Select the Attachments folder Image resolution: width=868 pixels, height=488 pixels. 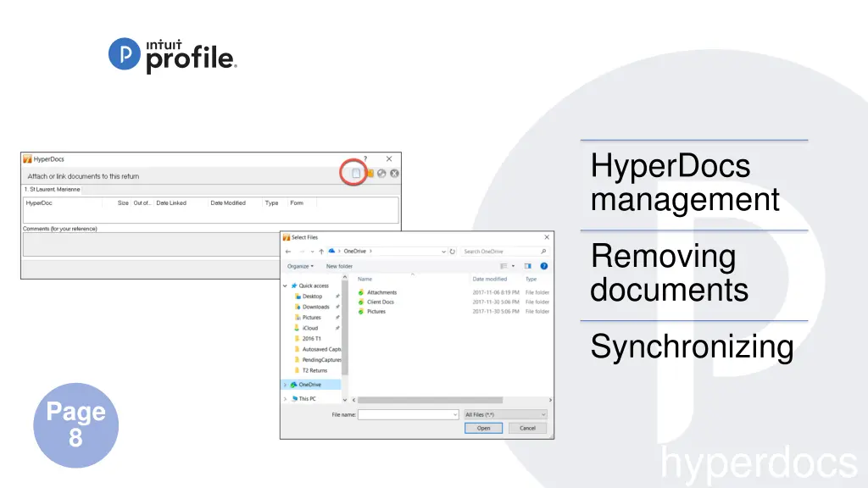[x=381, y=292]
